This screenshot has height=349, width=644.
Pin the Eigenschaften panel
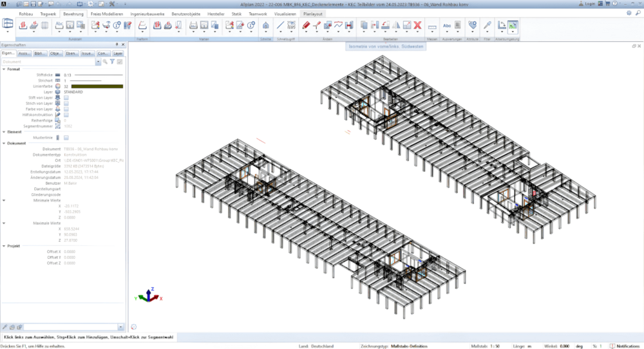[117, 44]
